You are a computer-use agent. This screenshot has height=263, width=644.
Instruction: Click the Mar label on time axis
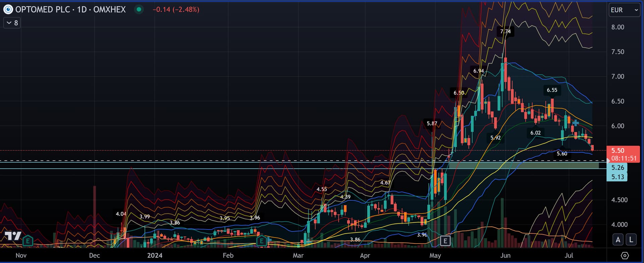(x=298, y=255)
